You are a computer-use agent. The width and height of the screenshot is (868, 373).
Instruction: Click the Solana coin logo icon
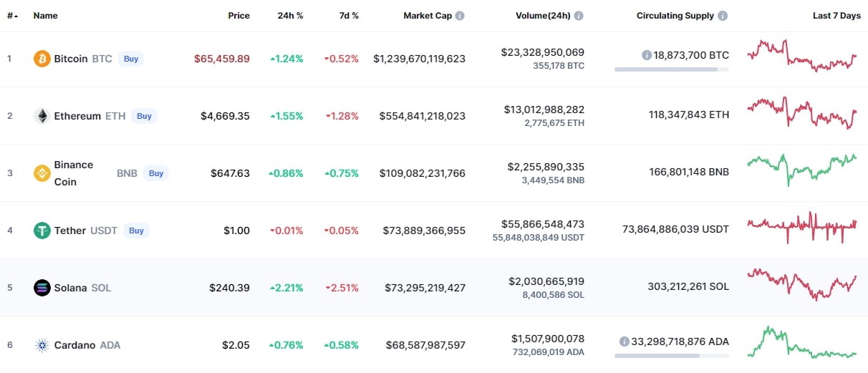[42, 288]
